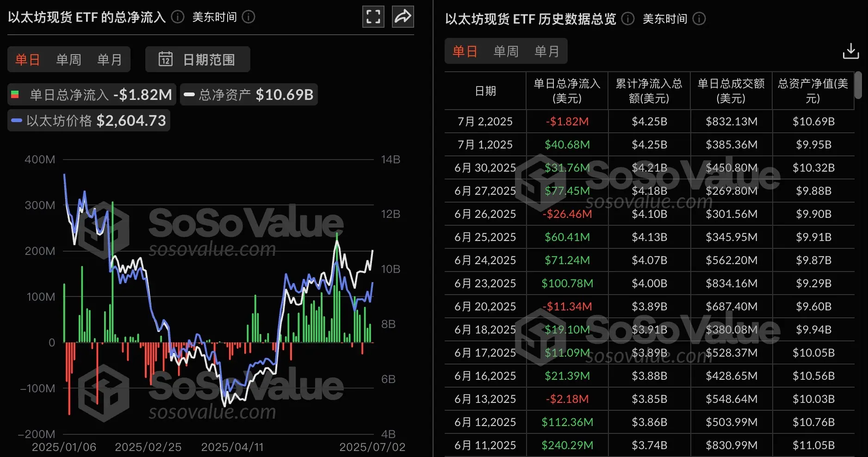Viewport: 868px width, 457px height.
Task: Select the 单周 tab on the chart
Action: click(68, 59)
